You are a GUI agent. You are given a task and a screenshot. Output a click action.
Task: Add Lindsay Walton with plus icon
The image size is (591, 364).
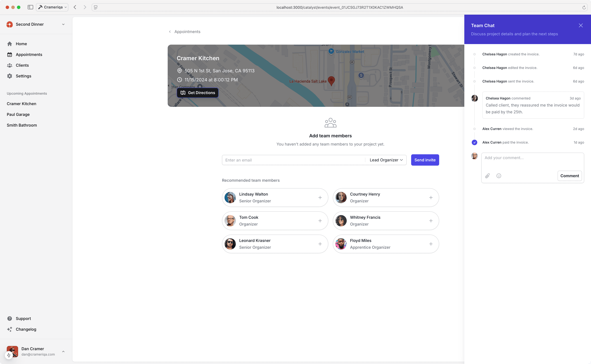click(320, 198)
